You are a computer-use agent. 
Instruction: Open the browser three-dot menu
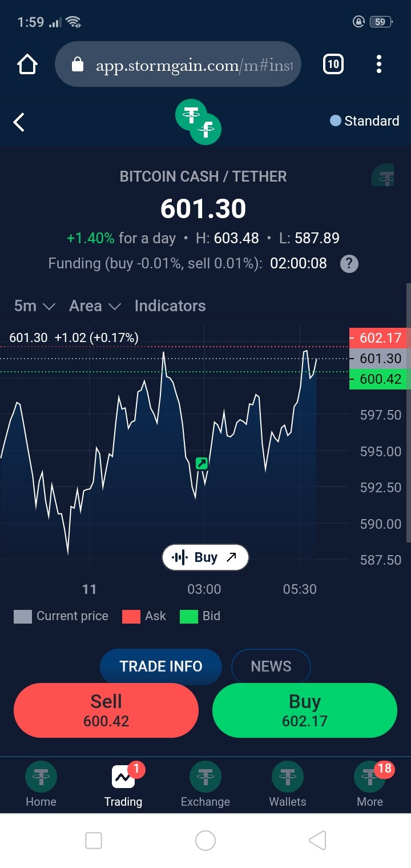[378, 65]
